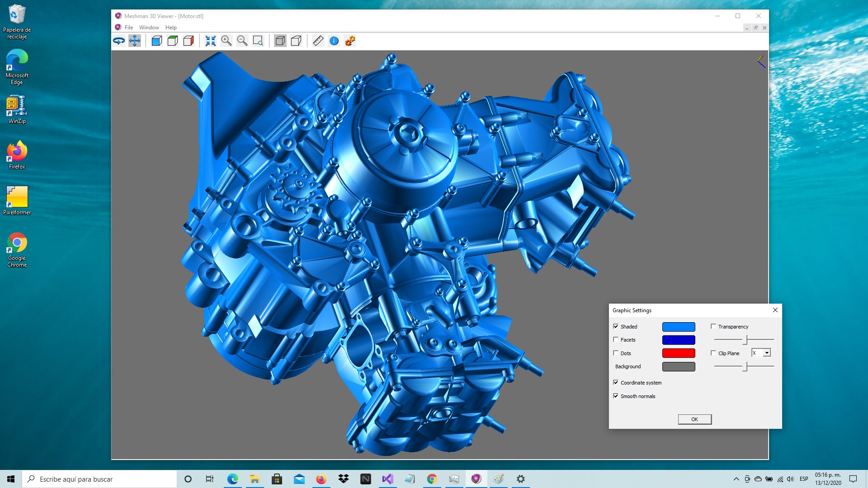Switch to side view red cube
This screenshot has width=868, height=488.
(x=189, y=41)
